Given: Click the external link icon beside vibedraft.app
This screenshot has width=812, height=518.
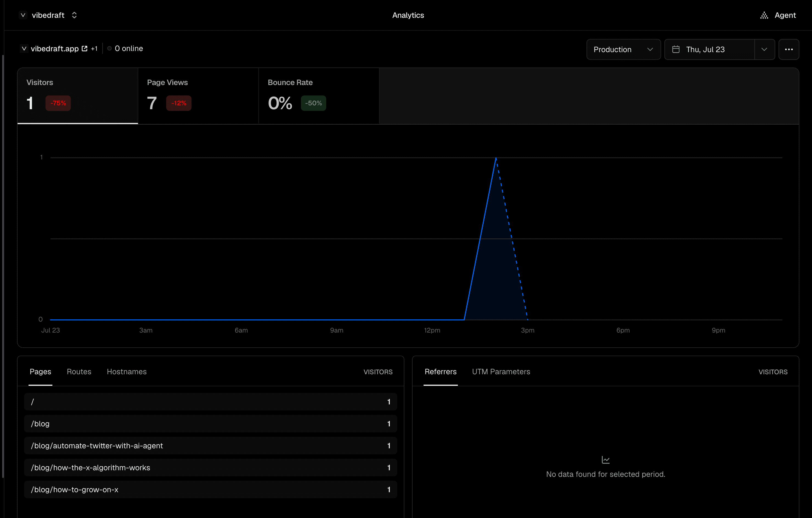Looking at the screenshot, I should [85, 49].
